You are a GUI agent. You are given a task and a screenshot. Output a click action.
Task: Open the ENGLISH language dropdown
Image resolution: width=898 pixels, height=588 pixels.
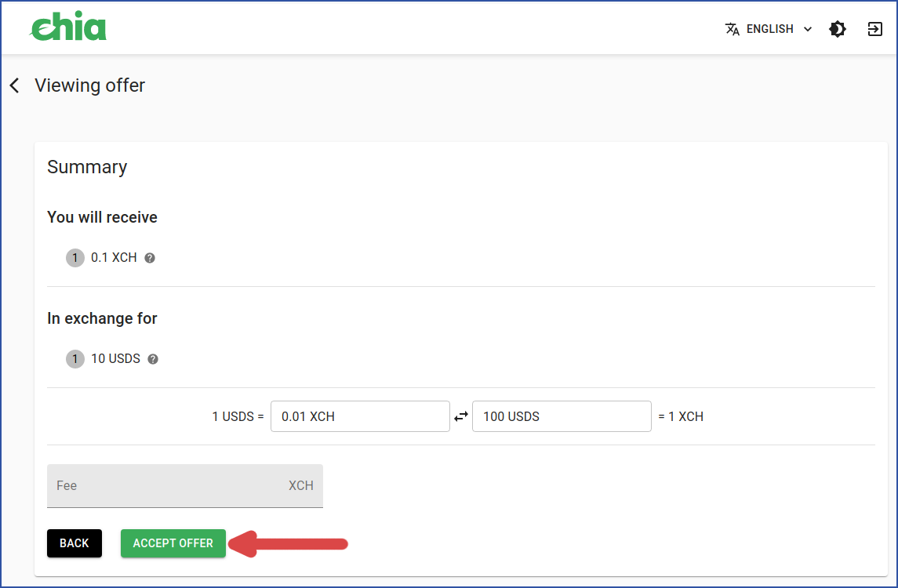click(x=769, y=29)
